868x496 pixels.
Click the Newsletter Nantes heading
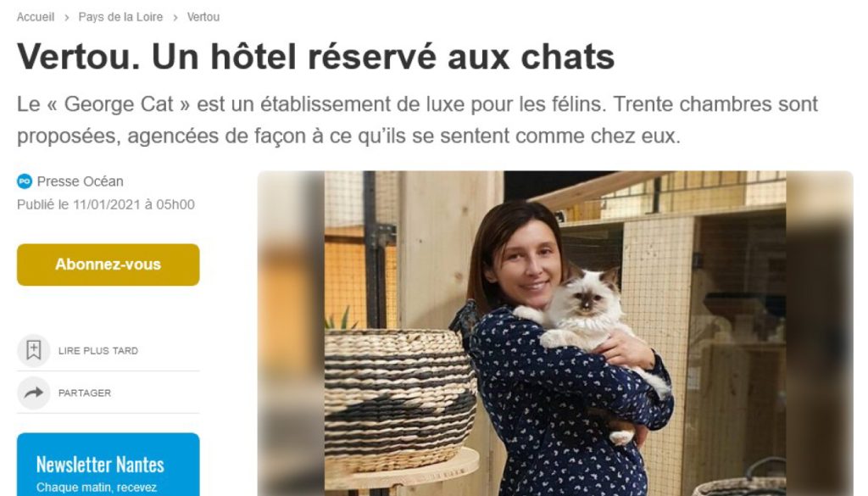100,465
